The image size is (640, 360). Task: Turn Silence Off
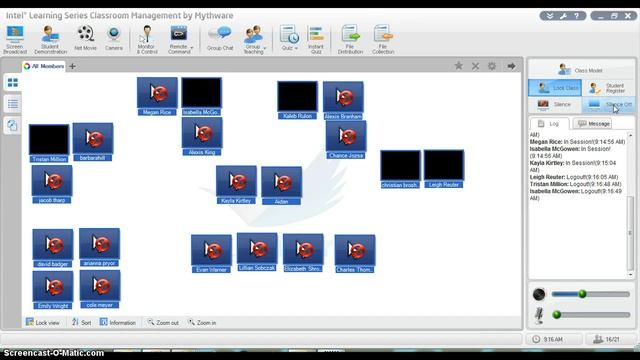(608, 104)
